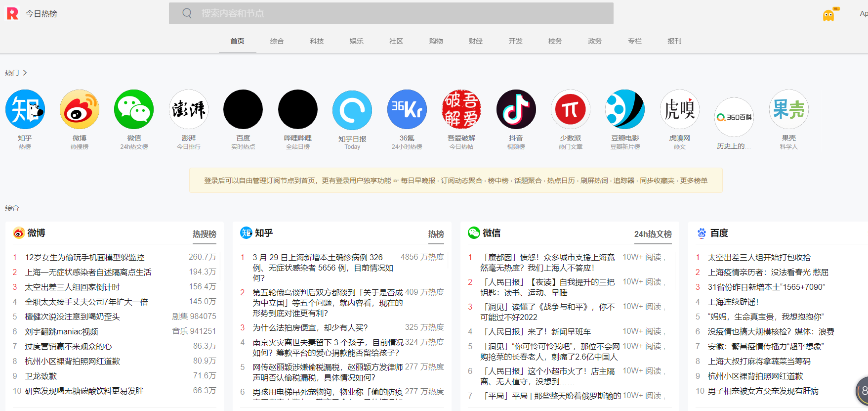Open the 360百科 历史上的 icon
The height and width of the screenshot is (411, 868).
point(734,117)
